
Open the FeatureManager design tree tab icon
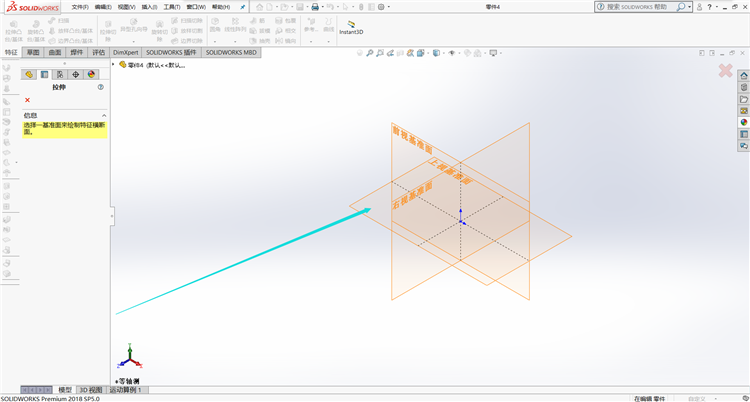(29, 74)
